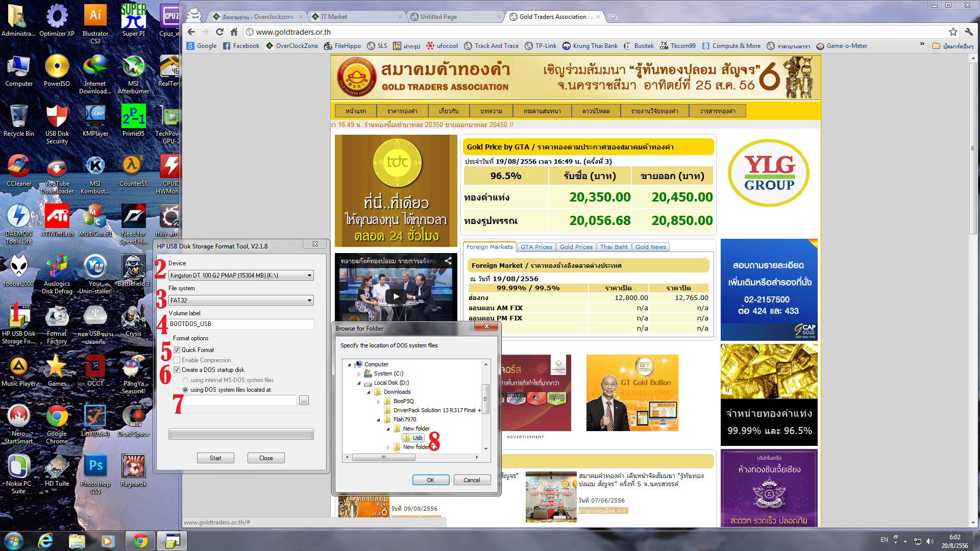Open the Device dropdown list

point(309,275)
